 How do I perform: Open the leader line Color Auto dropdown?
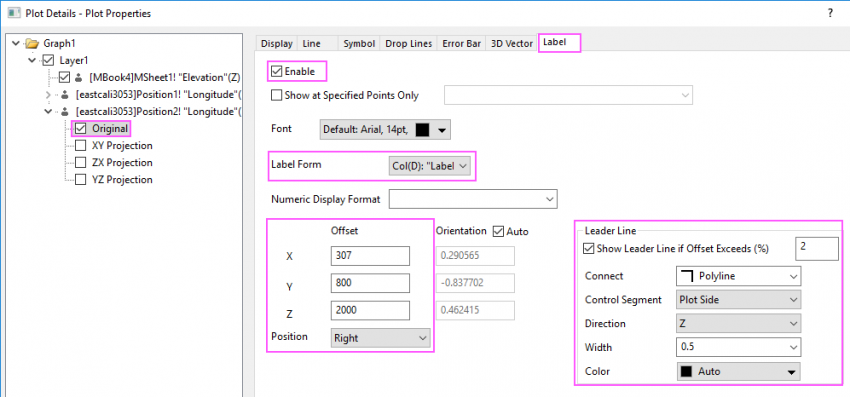pyautogui.click(x=739, y=372)
